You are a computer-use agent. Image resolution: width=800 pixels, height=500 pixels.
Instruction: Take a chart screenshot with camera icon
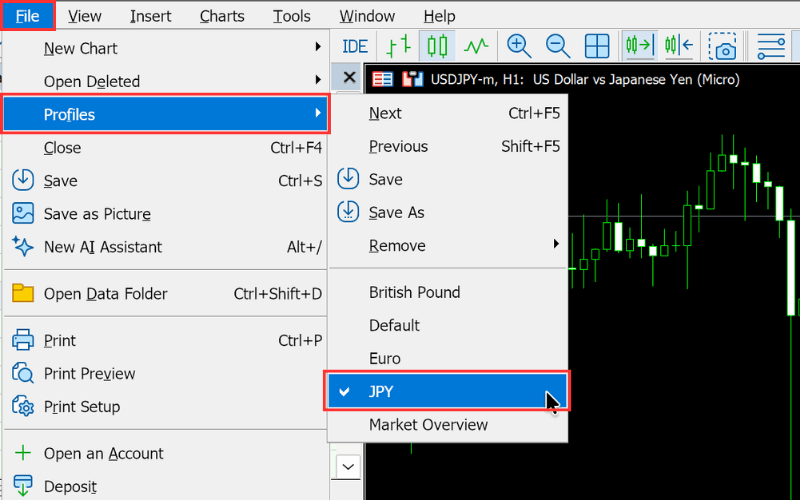(722, 46)
